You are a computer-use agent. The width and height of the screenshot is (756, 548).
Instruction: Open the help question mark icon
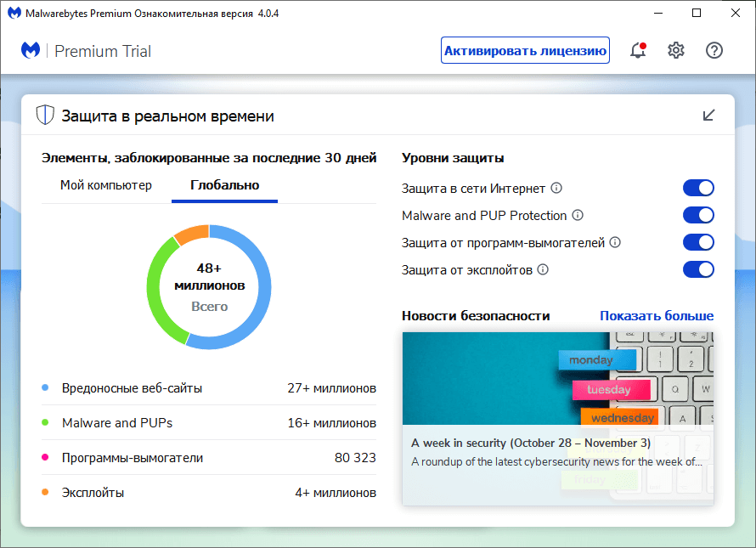(714, 50)
